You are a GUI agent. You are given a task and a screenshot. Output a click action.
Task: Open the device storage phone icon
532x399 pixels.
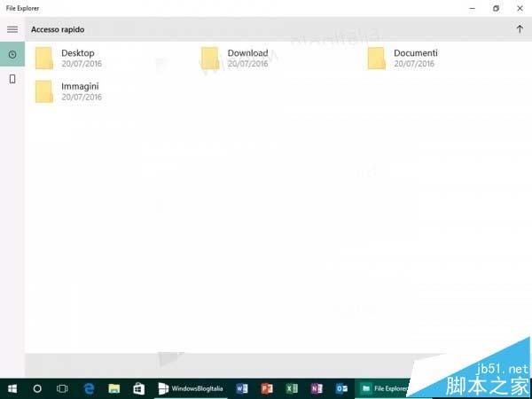pos(12,79)
